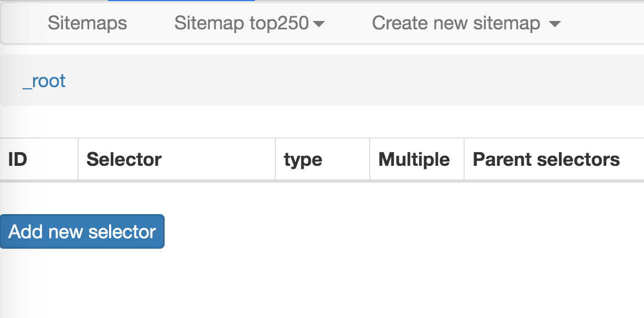Open the Sitemaps list

tap(87, 23)
